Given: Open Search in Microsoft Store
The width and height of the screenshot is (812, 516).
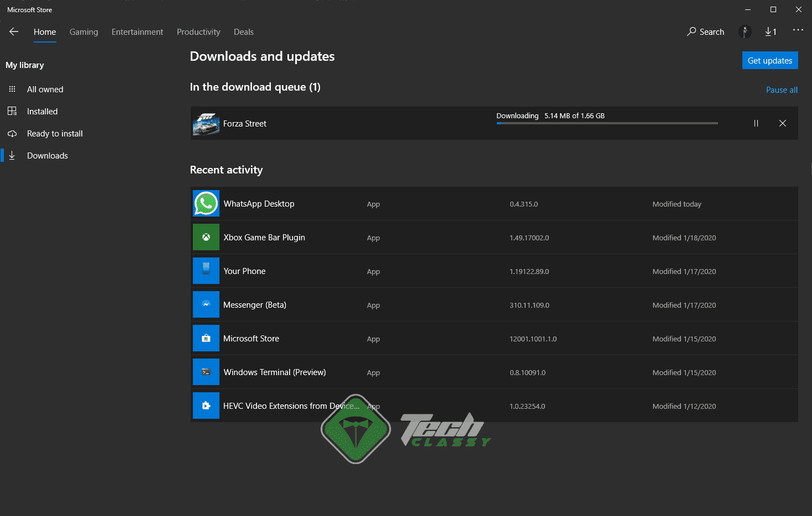Looking at the screenshot, I should (x=705, y=31).
